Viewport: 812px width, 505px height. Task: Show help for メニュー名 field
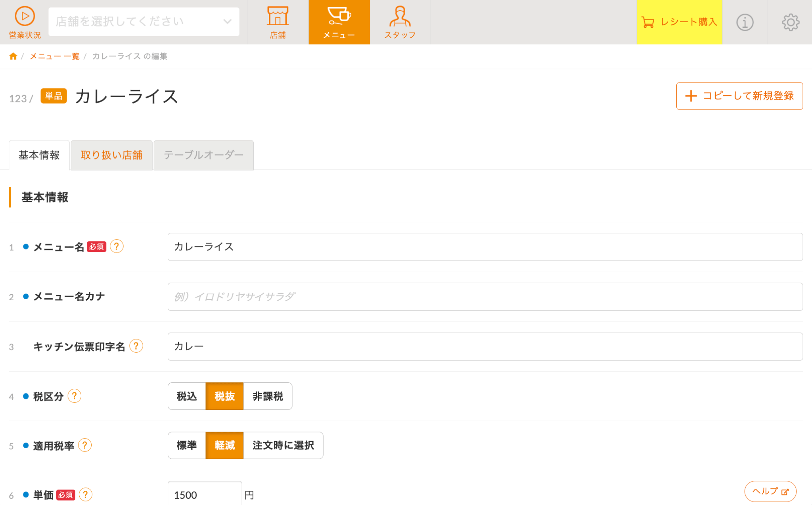pos(117,246)
